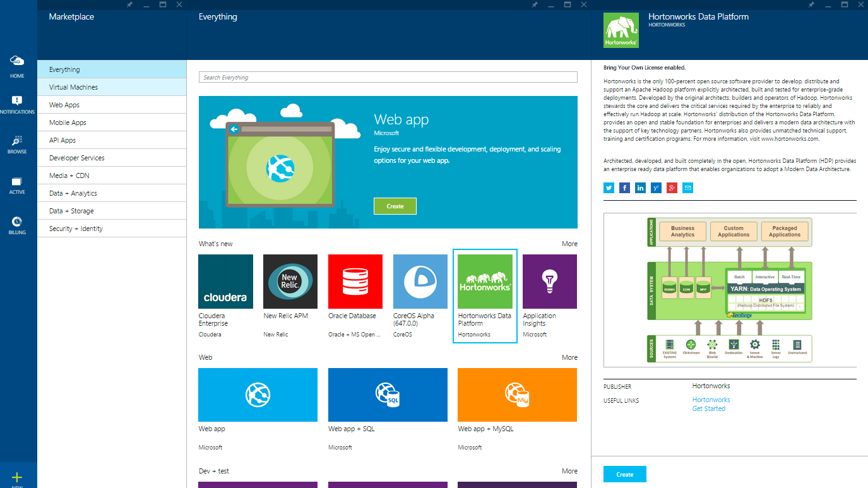Image resolution: width=868 pixels, height=488 pixels.
Task: Share on LinkedIn using its icon
Action: (640, 187)
